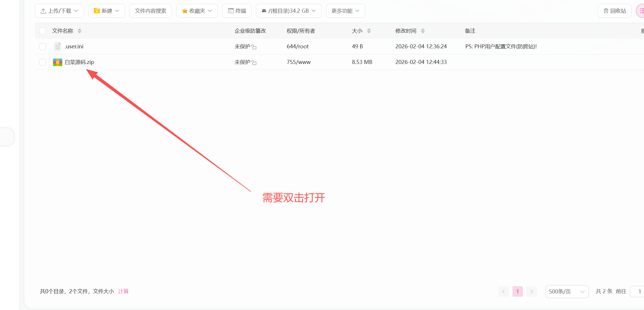Tick the checkbox for 白菜源码.zip
644x310 pixels.
(x=43, y=62)
